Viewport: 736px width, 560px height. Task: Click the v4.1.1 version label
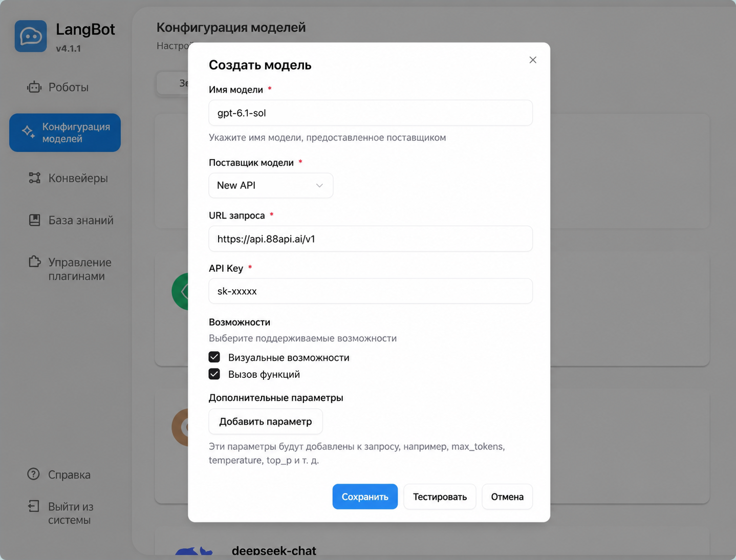click(x=68, y=49)
